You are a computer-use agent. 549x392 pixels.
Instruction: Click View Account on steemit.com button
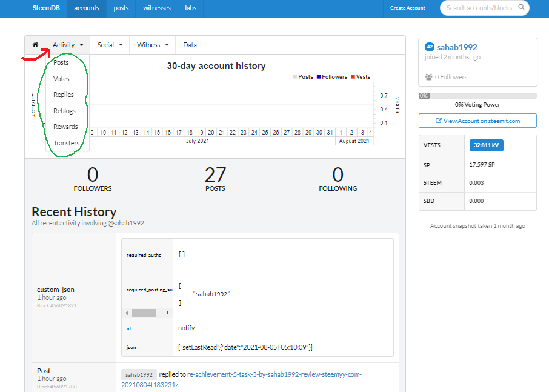point(477,121)
